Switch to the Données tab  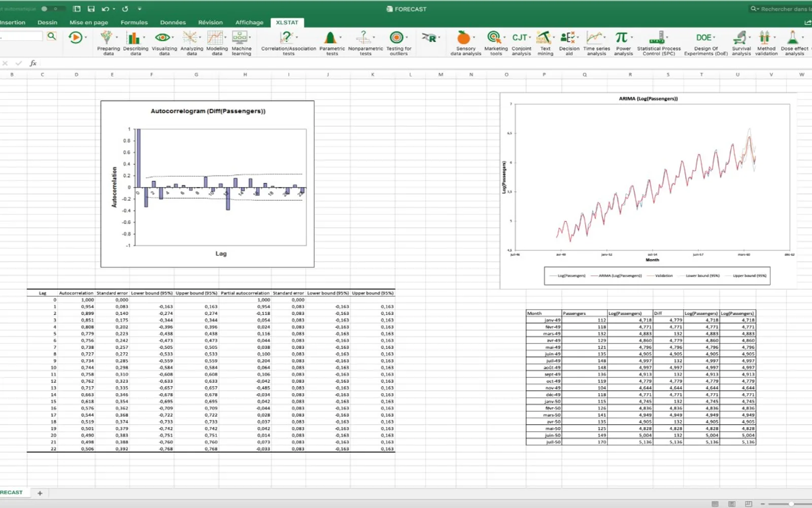(x=173, y=22)
